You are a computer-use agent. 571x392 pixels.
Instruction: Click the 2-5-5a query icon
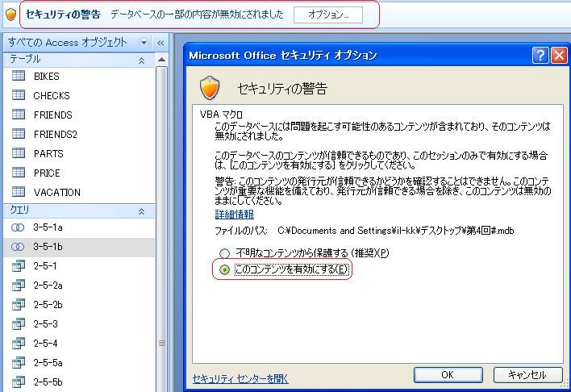tap(19, 363)
